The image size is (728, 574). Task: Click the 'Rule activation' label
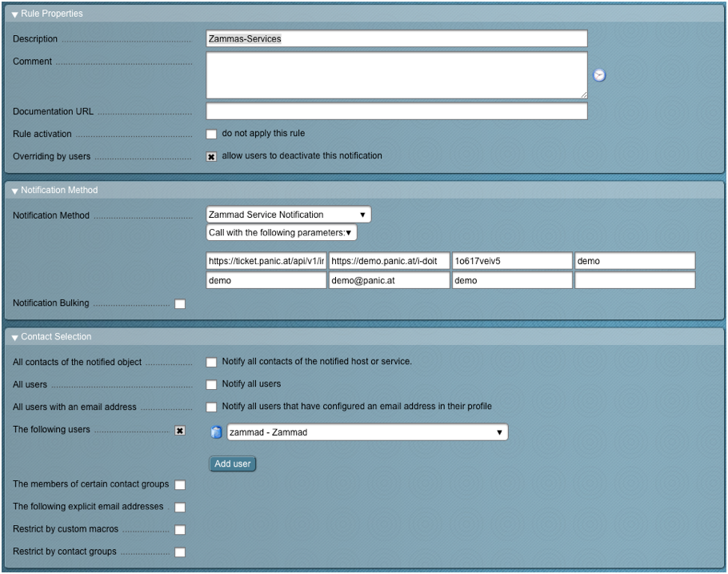(x=42, y=134)
